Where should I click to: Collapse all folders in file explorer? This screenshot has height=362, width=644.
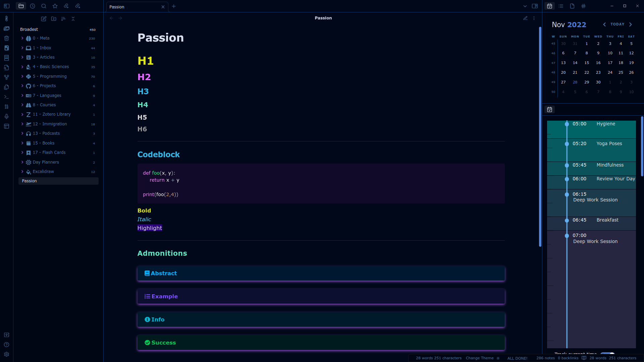click(73, 19)
